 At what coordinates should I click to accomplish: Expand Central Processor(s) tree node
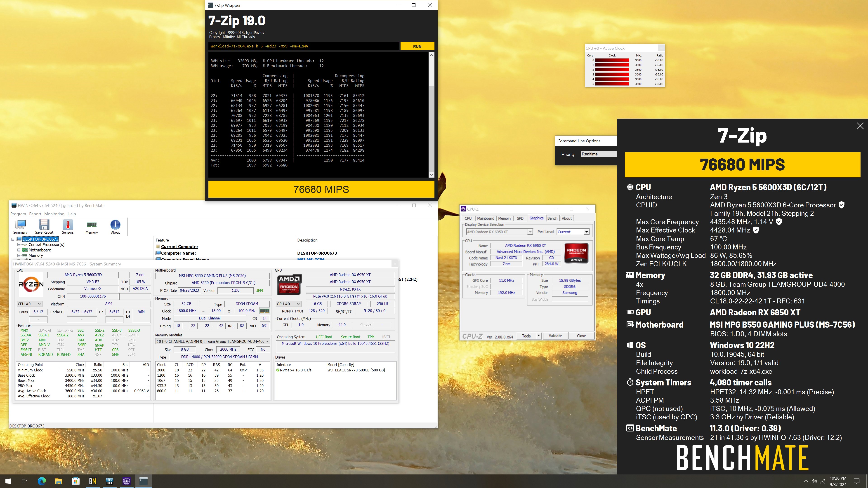pyautogui.click(x=19, y=244)
